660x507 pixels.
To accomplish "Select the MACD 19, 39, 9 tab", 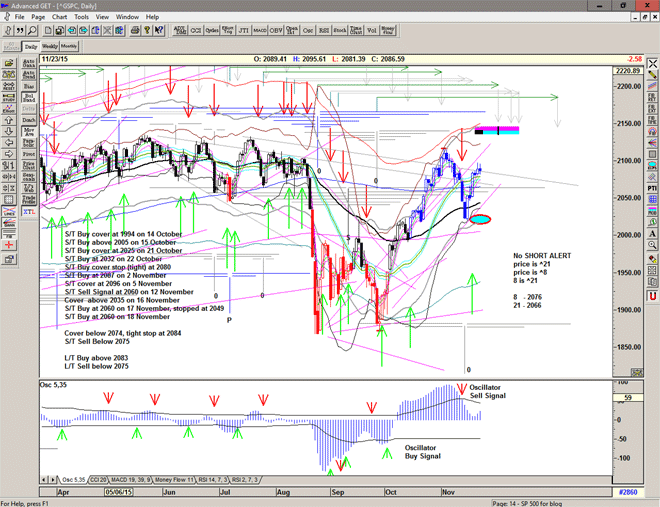I will (132, 479).
